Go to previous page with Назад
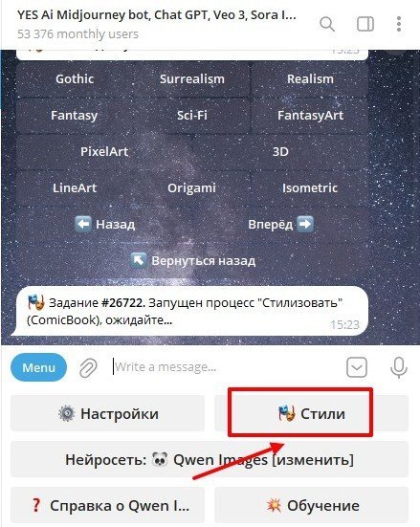The image size is (420, 527). [x=104, y=224]
